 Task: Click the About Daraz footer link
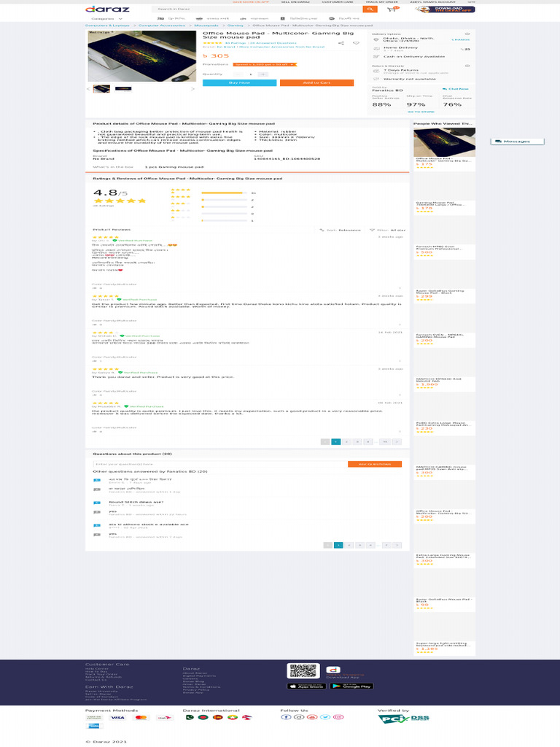point(195,673)
